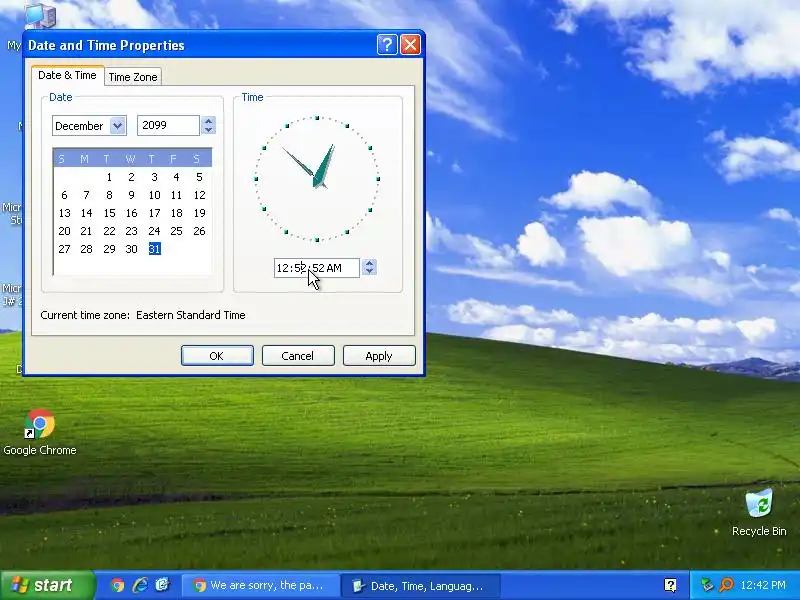Image resolution: width=800 pixels, height=600 pixels.
Task: Select day 25 in the calendar
Action: pyautogui.click(x=177, y=231)
